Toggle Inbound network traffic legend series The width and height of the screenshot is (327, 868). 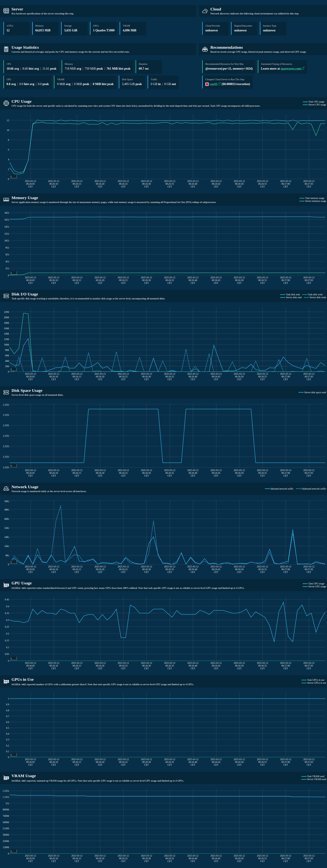pyautogui.click(x=279, y=489)
